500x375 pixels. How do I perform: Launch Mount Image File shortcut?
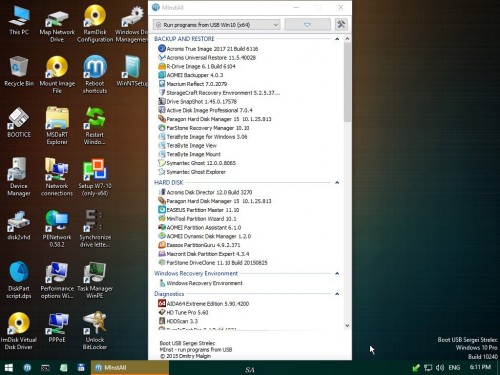tap(57, 75)
